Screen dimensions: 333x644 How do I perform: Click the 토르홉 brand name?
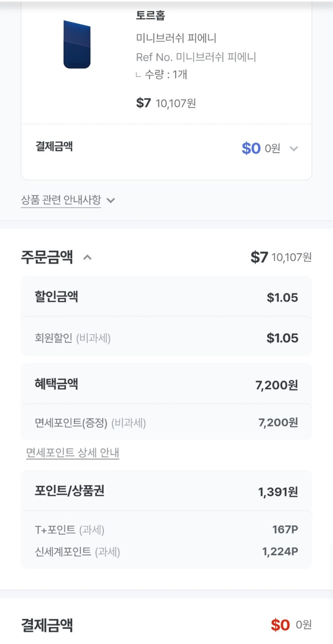pos(151,16)
